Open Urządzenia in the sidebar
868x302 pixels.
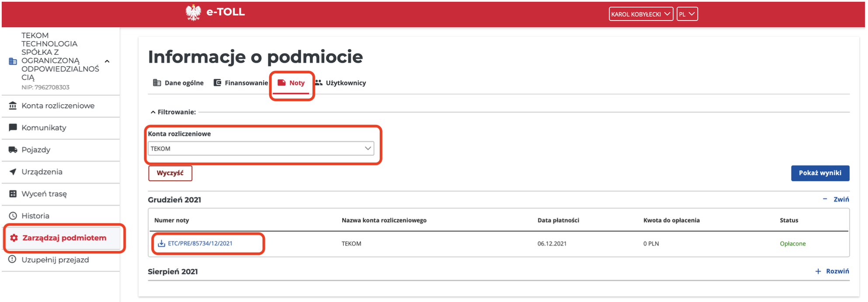[x=61, y=172]
